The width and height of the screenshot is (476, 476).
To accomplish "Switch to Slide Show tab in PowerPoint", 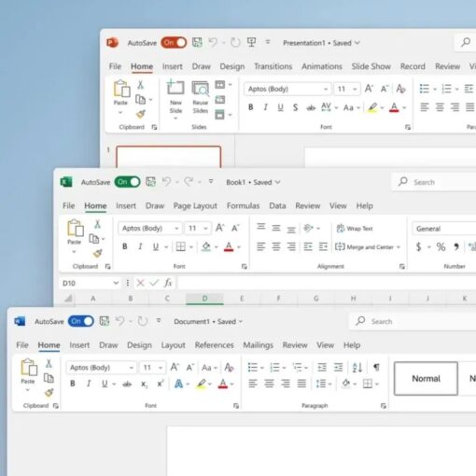I will 371,66.
